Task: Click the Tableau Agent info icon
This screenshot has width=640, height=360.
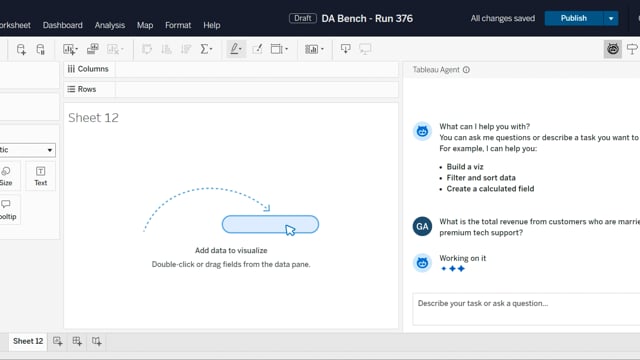Action: pos(466,70)
